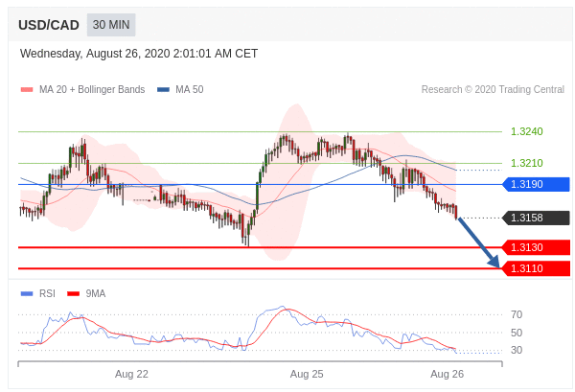Click the blue MA 50 legend swatch
Screen dimensions: 575x392
click(163, 89)
